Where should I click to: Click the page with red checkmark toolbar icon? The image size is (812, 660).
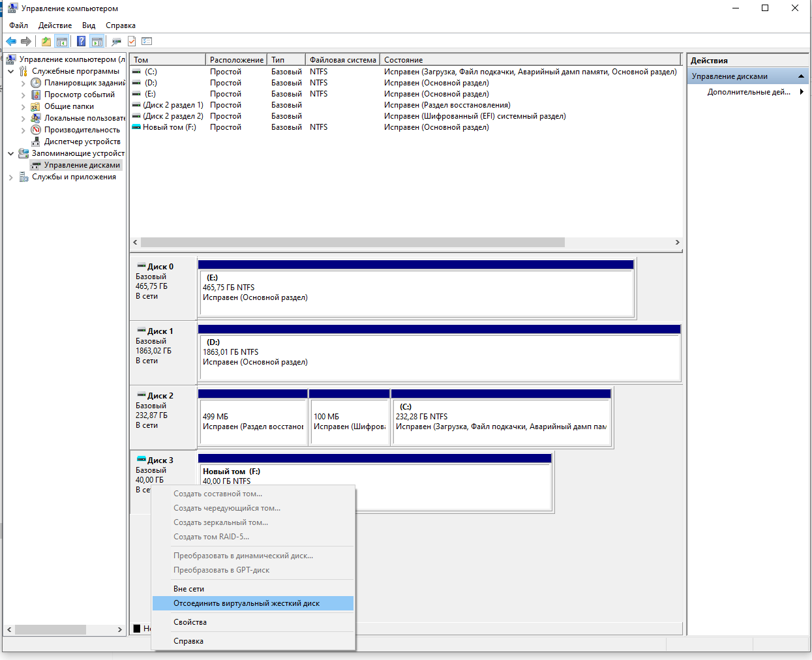132,41
